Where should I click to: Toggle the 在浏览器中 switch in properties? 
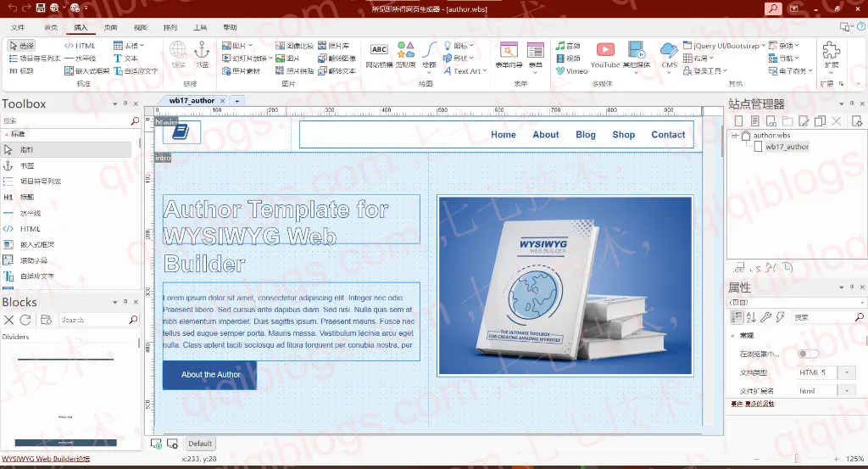pos(808,354)
